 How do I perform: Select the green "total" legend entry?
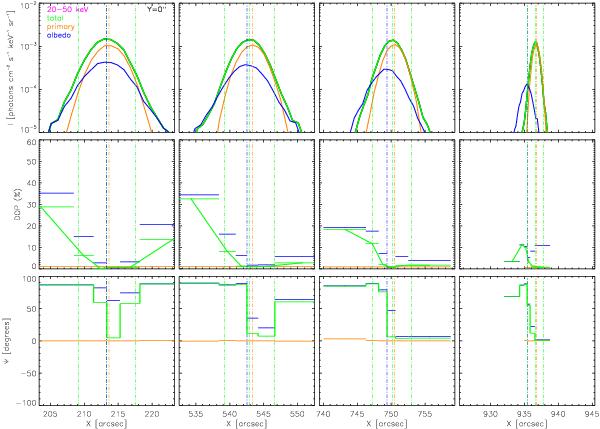coord(56,18)
